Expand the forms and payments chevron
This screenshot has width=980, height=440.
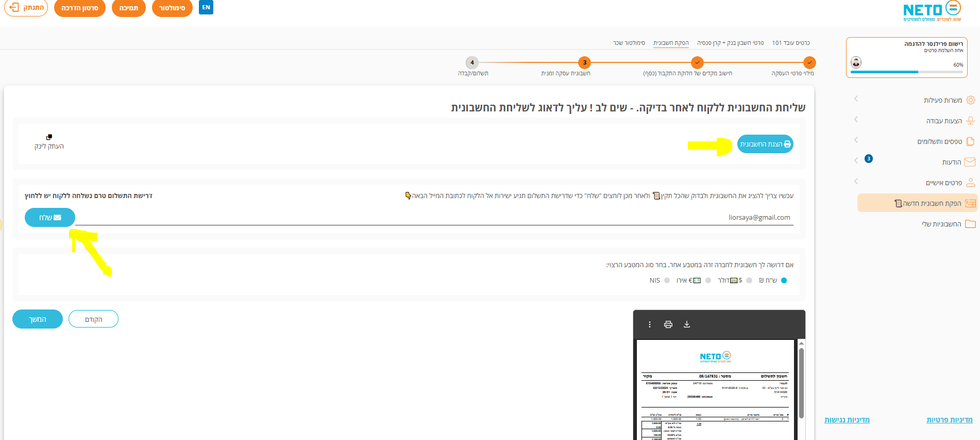click(x=856, y=140)
